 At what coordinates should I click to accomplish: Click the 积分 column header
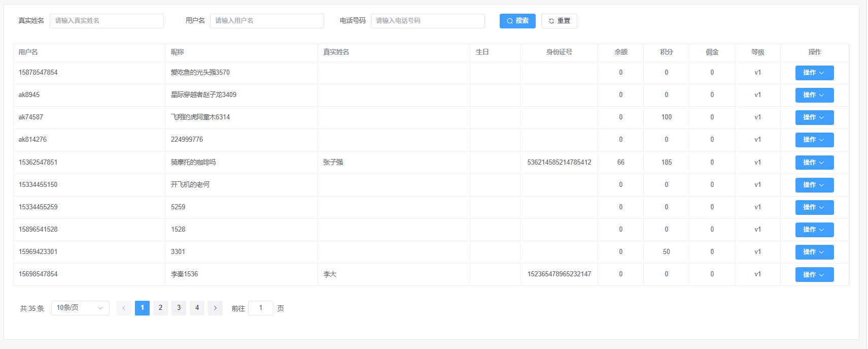666,52
